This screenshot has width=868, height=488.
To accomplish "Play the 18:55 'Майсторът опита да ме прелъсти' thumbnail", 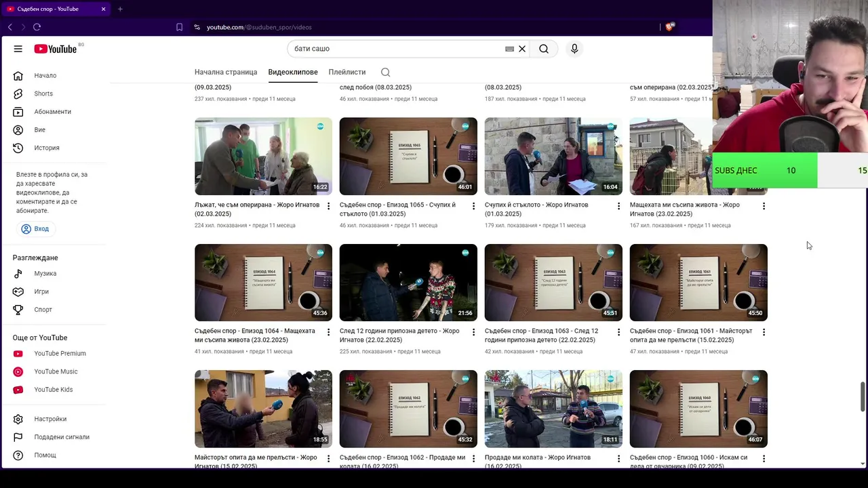I will tap(263, 409).
